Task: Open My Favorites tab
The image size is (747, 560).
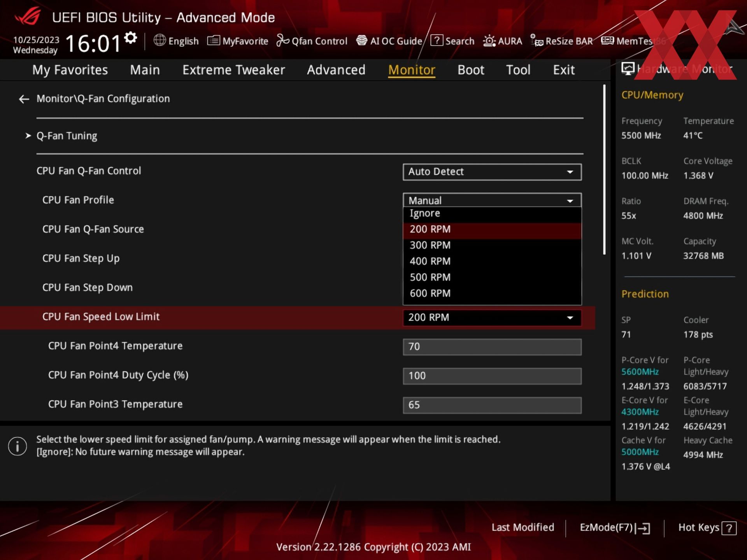Action: (x=70, y=70)
